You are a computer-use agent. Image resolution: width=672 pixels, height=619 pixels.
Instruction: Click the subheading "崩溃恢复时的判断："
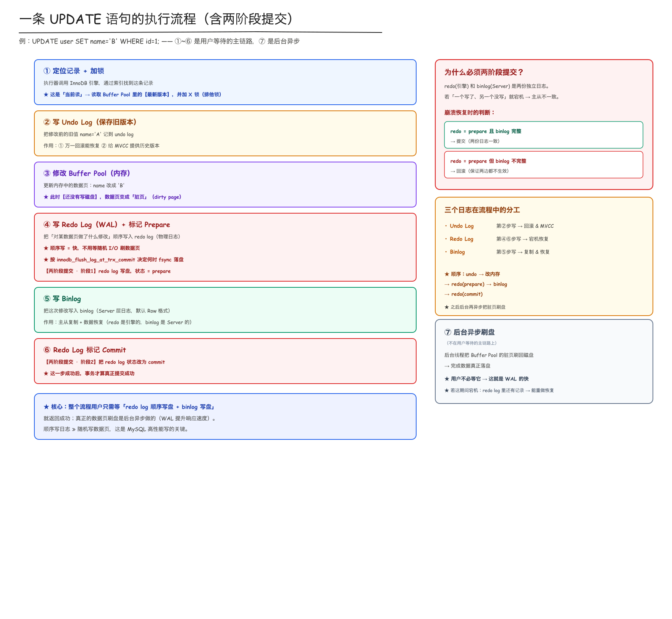point(470,112)
